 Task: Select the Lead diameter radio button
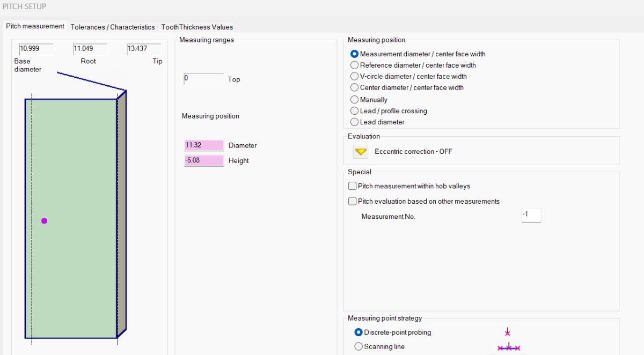354,122
